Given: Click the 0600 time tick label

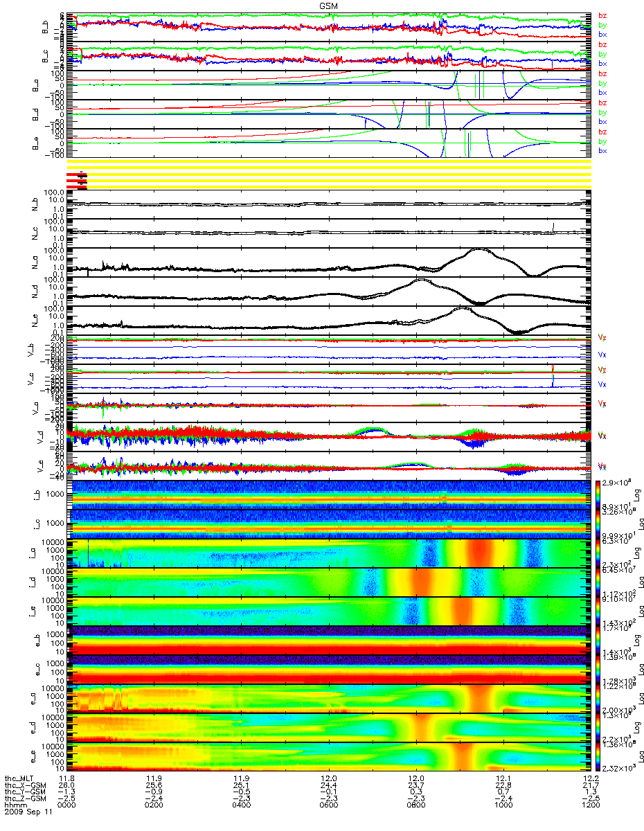Looking at the screenshot, I should [x=329, y=805].
